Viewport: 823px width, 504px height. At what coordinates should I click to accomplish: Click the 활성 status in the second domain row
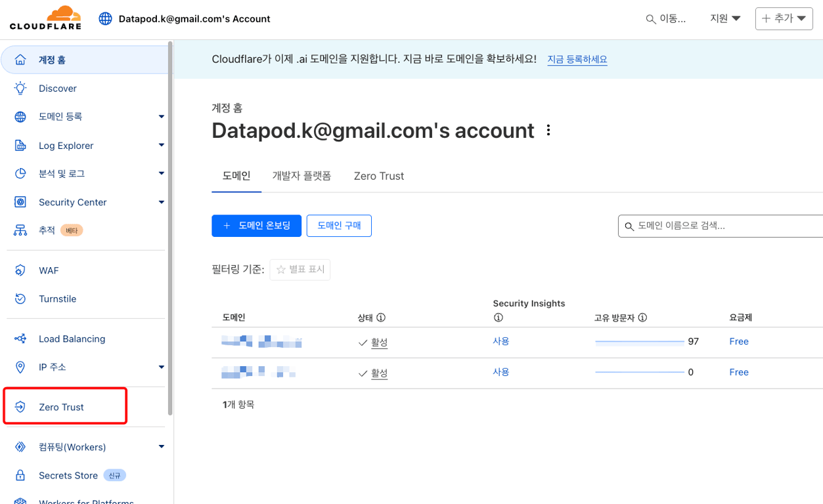(x=379, y=373)
